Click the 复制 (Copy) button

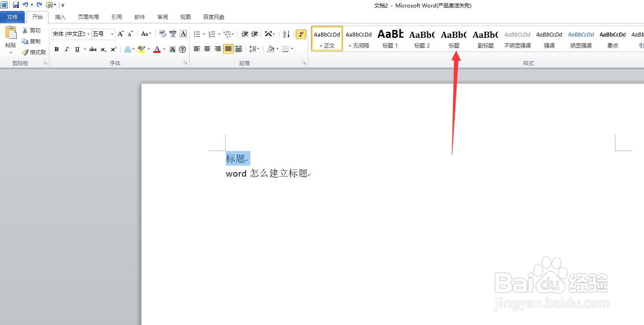33,41
